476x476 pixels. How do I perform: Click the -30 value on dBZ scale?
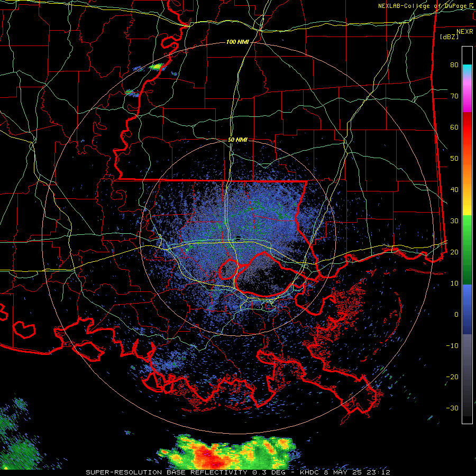[452, 408]
